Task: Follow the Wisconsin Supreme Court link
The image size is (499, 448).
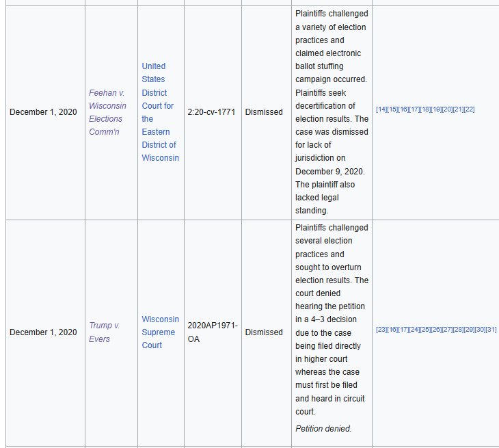Action: 161,332
